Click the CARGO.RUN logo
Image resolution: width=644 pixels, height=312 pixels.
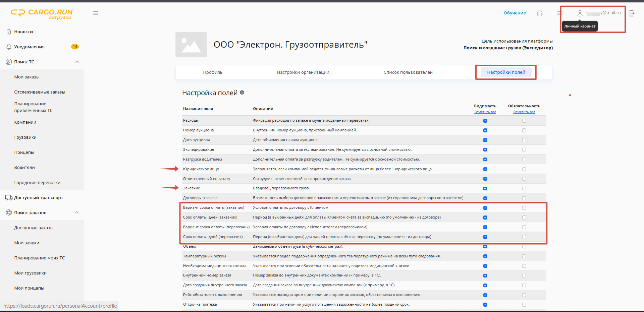tap(42, 13)
